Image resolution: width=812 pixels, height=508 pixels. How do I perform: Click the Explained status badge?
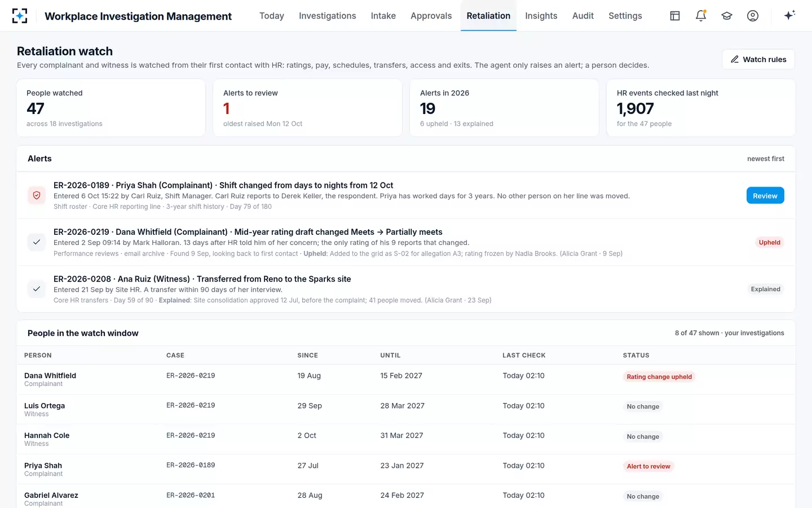pyautogui.click(x=766, y=289)
